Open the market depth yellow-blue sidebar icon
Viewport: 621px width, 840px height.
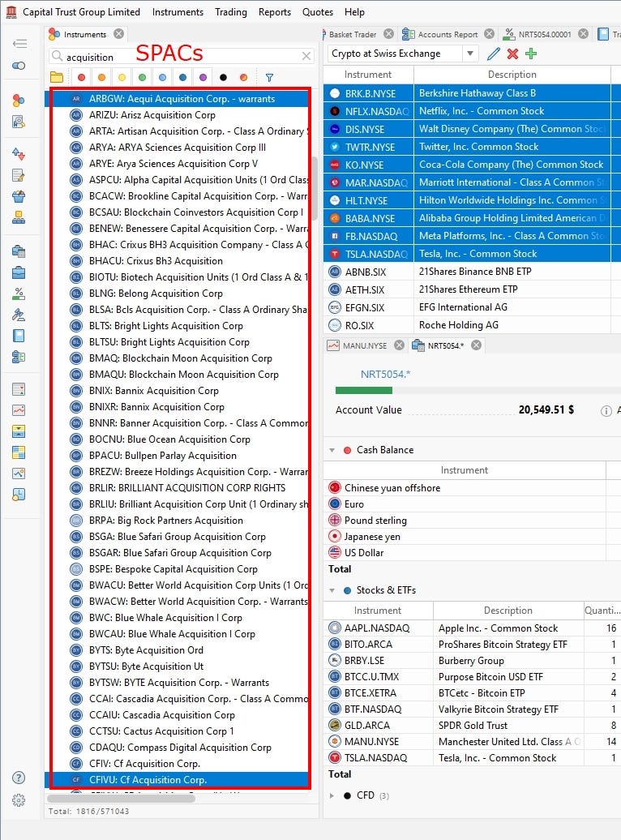point(19,431)
